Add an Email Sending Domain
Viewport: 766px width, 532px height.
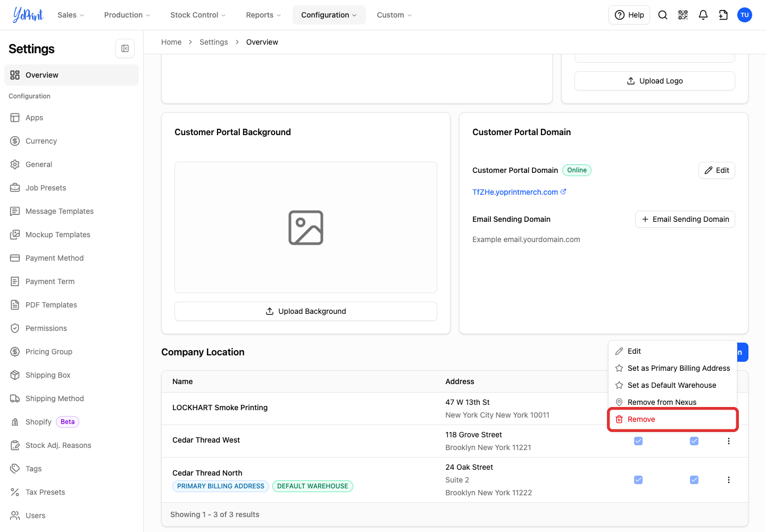[x=685, y=219]
